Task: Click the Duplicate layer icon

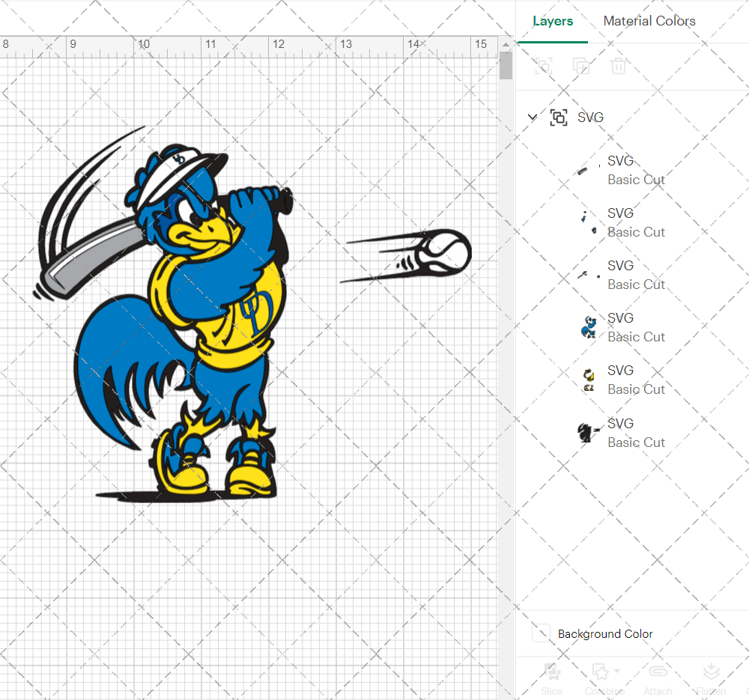Action: [581, 66]
